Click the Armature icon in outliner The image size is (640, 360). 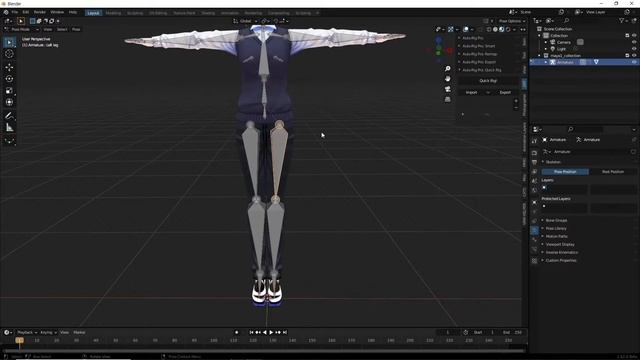[553, 62]
